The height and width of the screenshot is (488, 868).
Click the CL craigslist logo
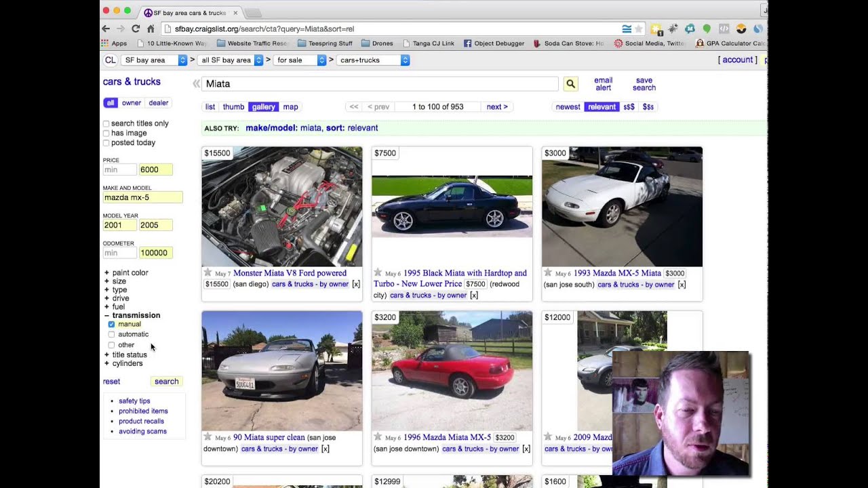click(x=110, y=60)
